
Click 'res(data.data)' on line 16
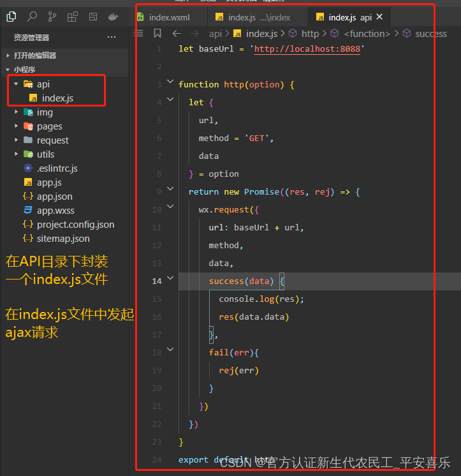click(254, 317)
